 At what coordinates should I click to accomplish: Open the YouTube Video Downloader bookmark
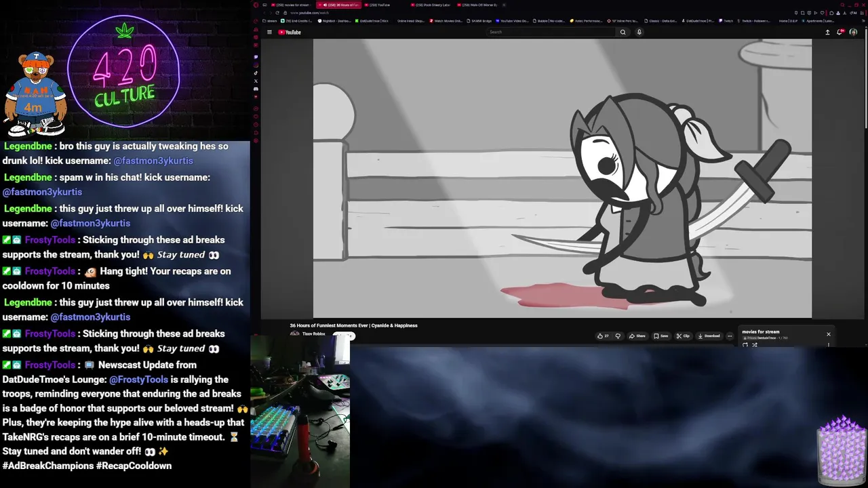click(x=513, y=21)
